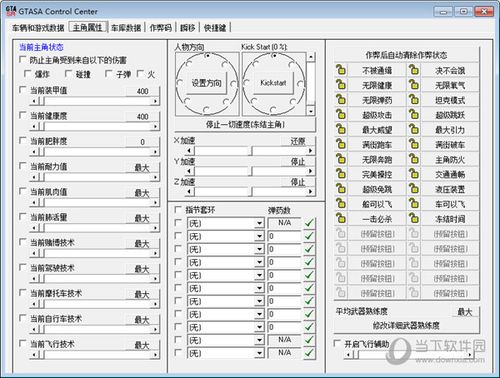Toggle the lock icon beside 不被通缉
This screenshot has height=378, width=500.
[x=341, y=70]
